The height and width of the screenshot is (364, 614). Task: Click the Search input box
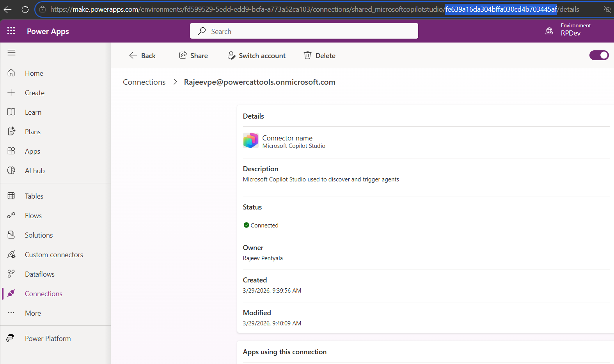click(x=304, y=31)
